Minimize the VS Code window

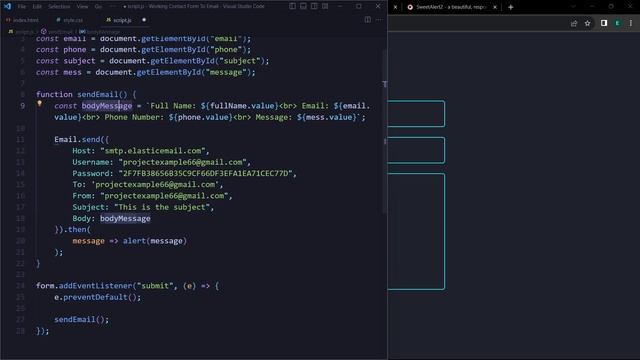340,6
